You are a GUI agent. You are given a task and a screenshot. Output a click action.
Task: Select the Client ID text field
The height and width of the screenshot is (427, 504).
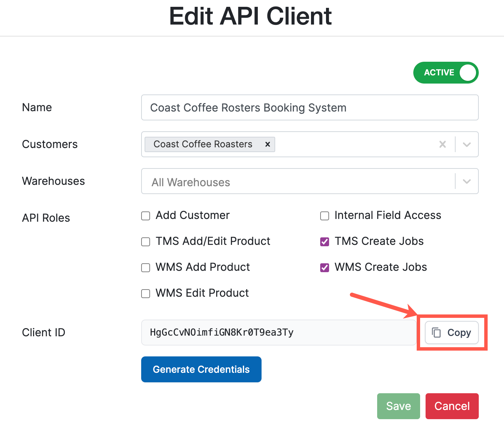273,333
